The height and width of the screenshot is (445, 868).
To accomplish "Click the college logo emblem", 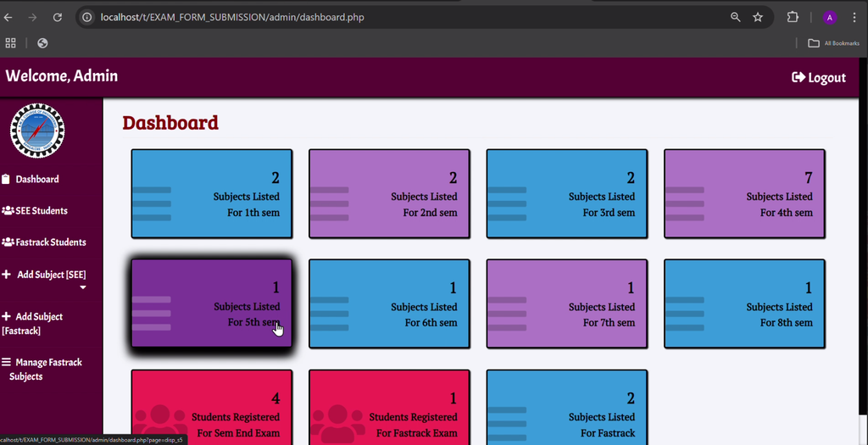I will [37, 131].
